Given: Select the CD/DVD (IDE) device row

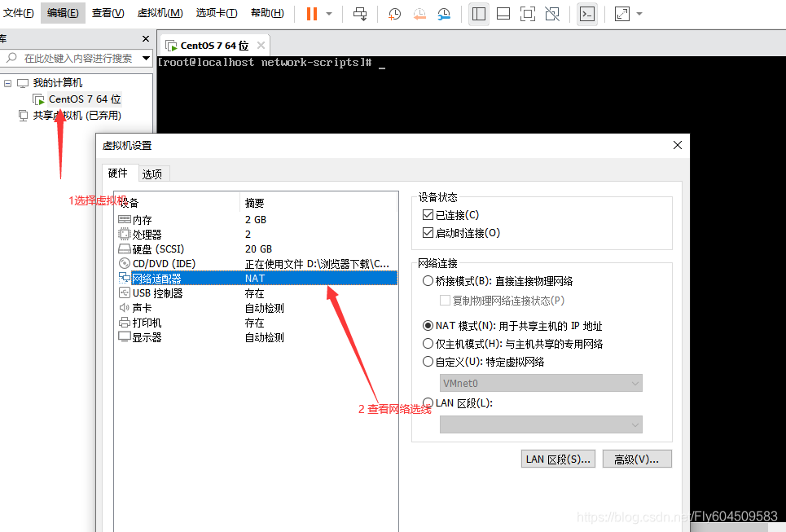Looking at the screenshot, I should 257,264.
